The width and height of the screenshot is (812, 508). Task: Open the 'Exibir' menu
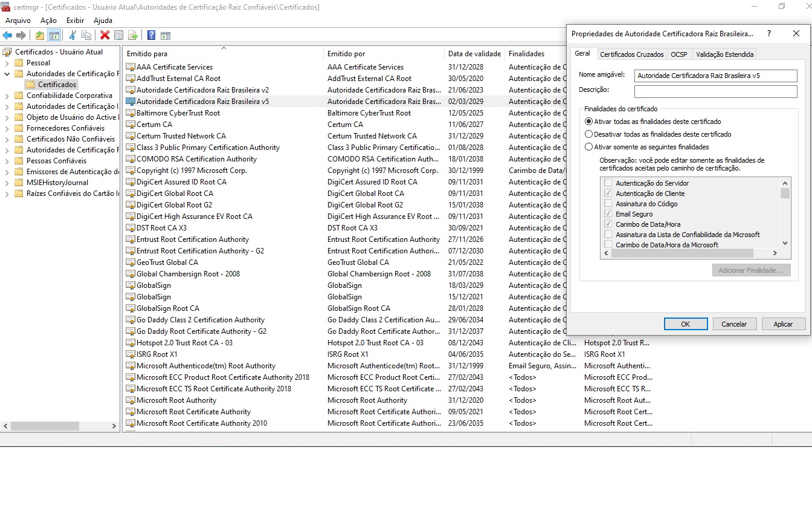click(x=75, y=20)
